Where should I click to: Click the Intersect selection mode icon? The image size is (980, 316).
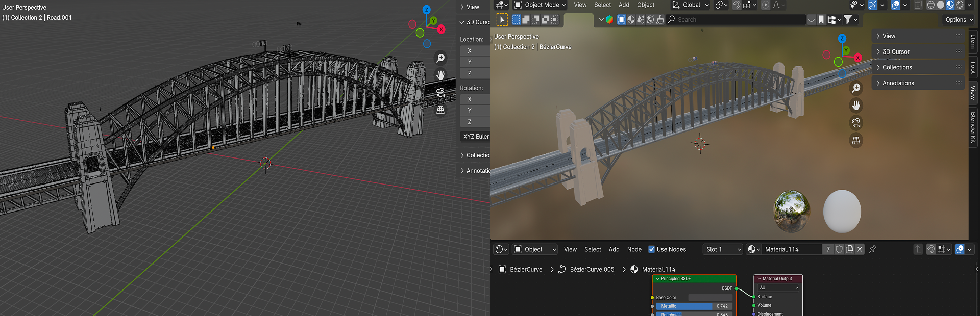(x=555, y=20)
